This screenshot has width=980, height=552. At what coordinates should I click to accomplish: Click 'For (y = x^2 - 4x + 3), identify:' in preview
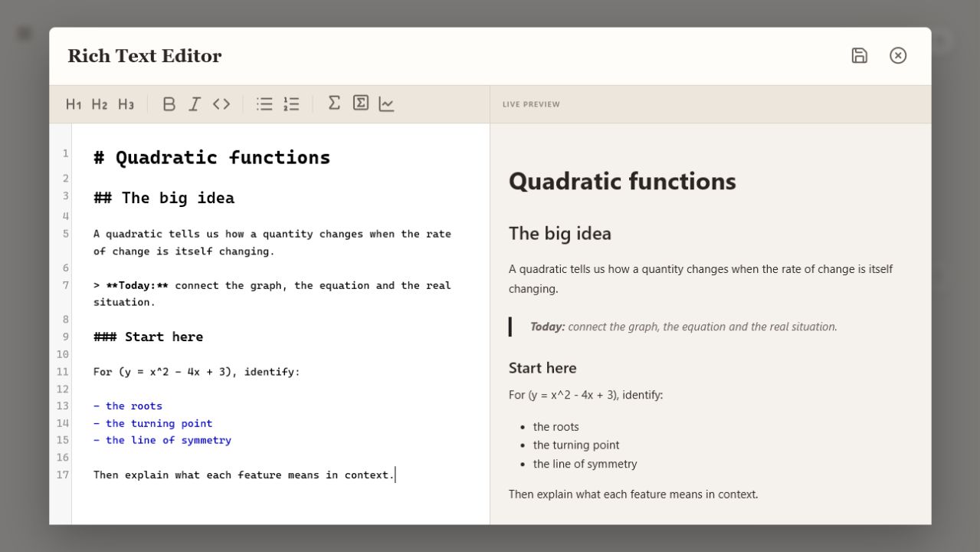(x=586, y=396)
